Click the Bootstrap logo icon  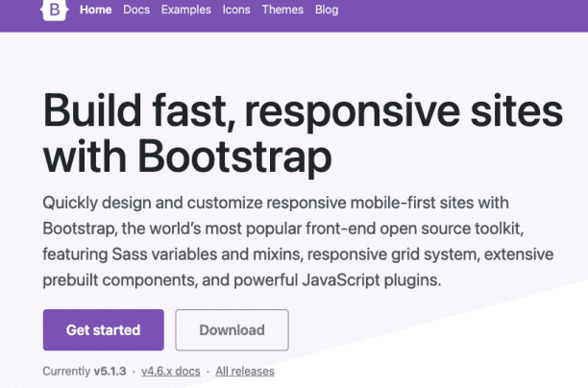click(55, 10)
